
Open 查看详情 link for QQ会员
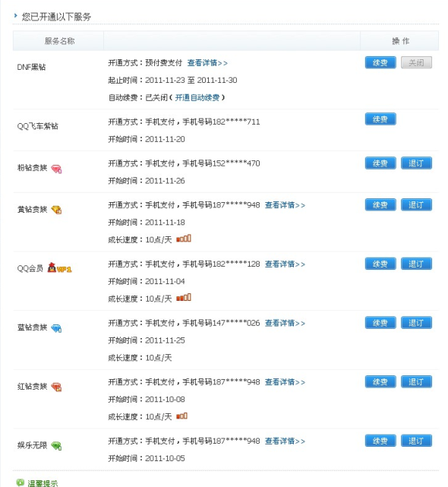(x=285, y=264)
